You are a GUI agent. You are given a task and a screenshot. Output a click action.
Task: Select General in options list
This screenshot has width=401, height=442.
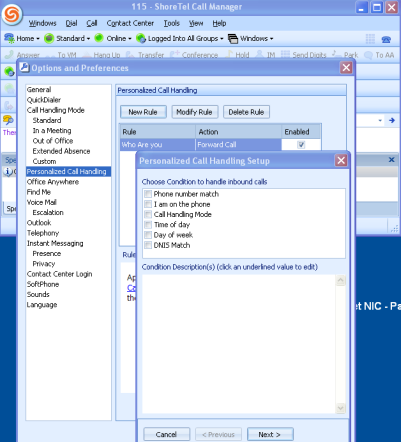tap(39, 89)
